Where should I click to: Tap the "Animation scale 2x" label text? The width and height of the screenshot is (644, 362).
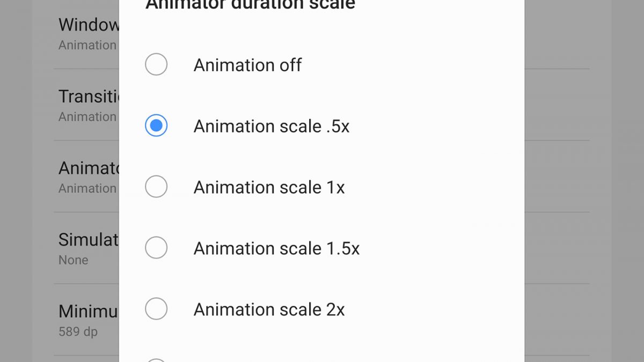pos(269,309)
